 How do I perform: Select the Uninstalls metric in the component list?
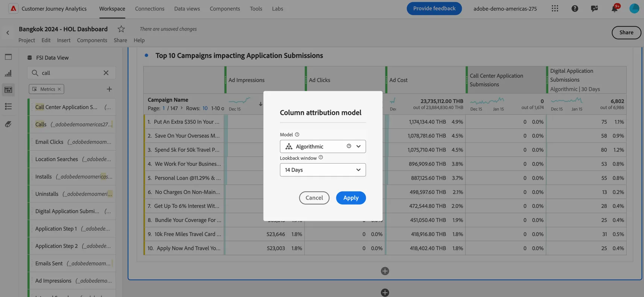(73, 194)
